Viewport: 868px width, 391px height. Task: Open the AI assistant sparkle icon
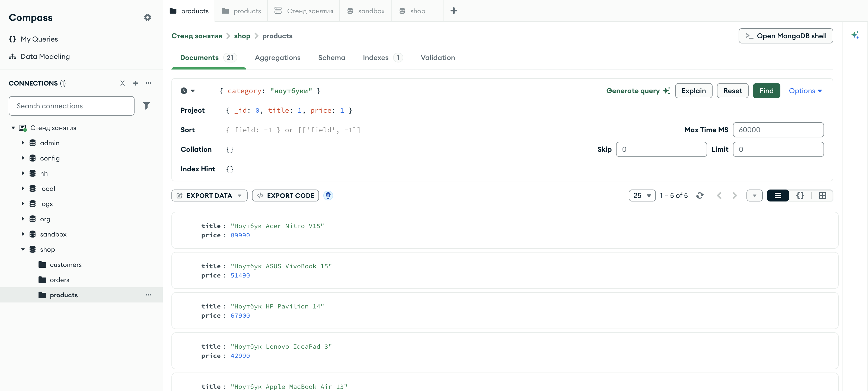(x=854, y=35)
